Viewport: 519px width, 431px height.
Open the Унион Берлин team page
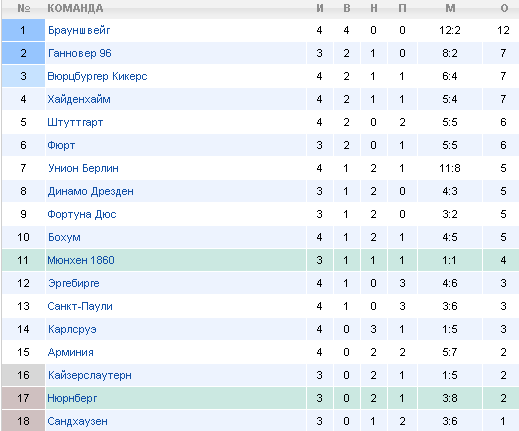coord(83,168)
